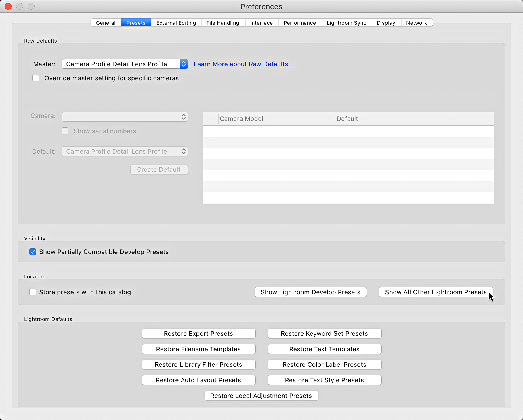This screenshot has height=420, width=523.
Task: Switch to the General tab
Action: pyautogui.click(x=106, y=23)
